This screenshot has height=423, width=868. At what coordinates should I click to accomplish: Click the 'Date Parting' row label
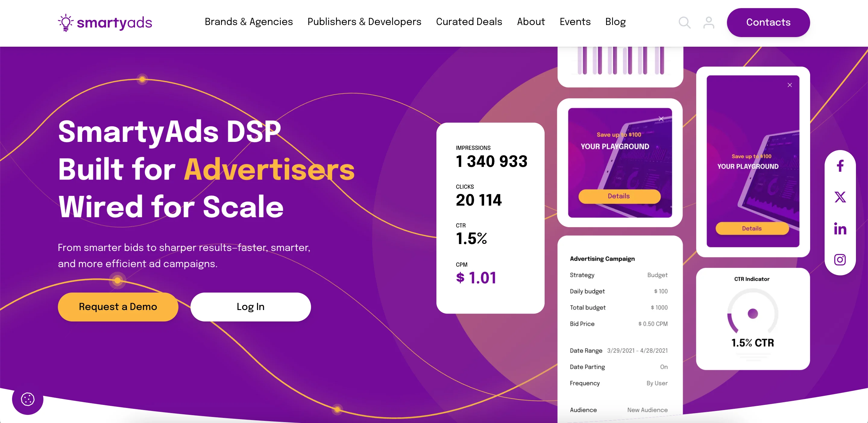587,367
